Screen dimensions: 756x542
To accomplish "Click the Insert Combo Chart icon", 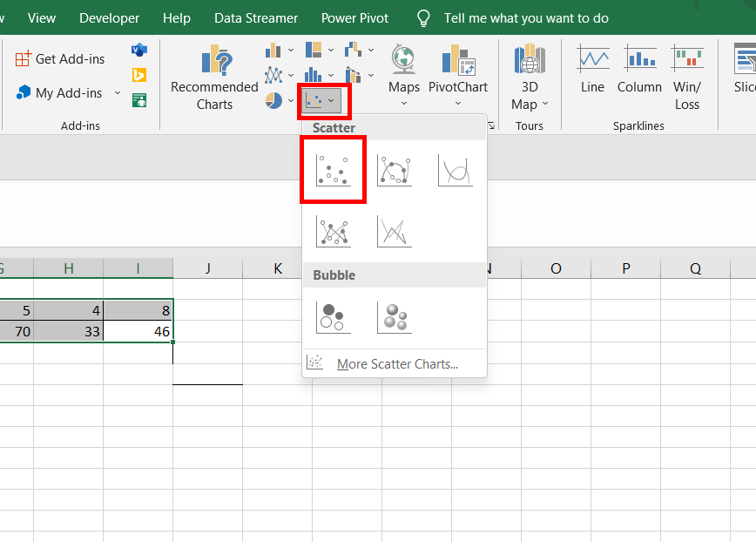I will click(x=354, y=75).
